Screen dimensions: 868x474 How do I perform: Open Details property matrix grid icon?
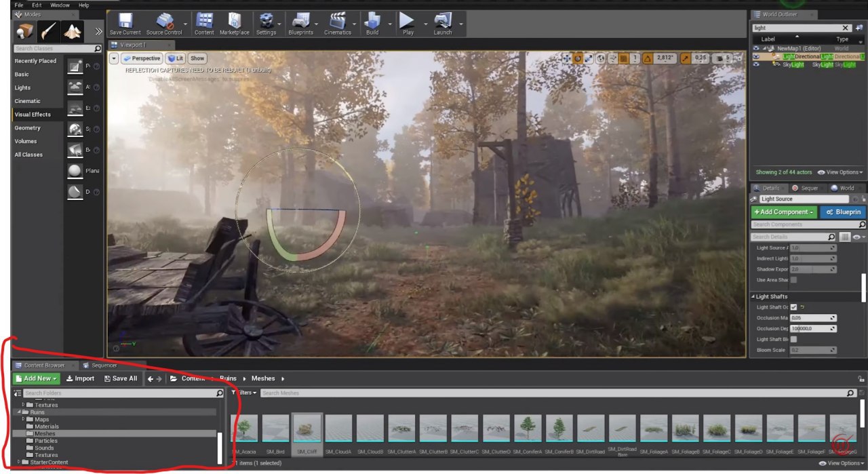click(x=844, y=237)
